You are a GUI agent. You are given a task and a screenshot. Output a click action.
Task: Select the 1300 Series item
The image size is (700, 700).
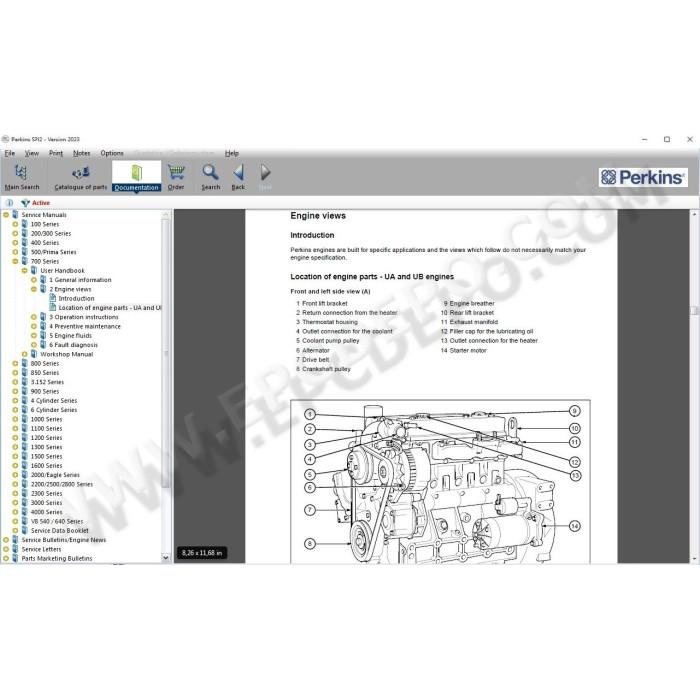46,447
